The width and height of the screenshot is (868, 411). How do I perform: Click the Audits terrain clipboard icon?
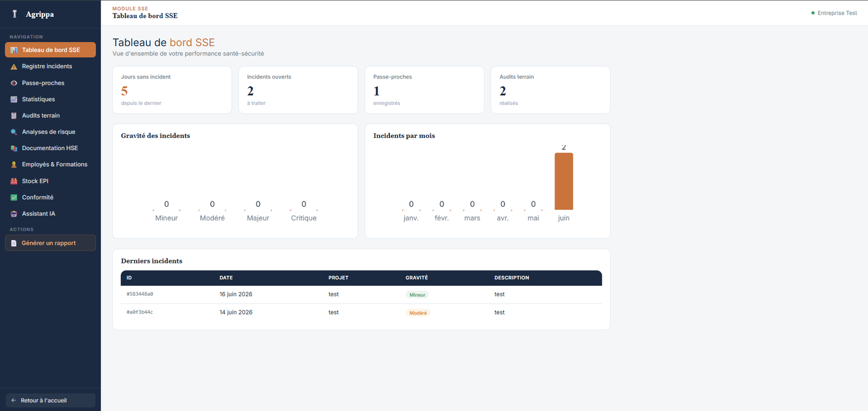coord(14,115)
